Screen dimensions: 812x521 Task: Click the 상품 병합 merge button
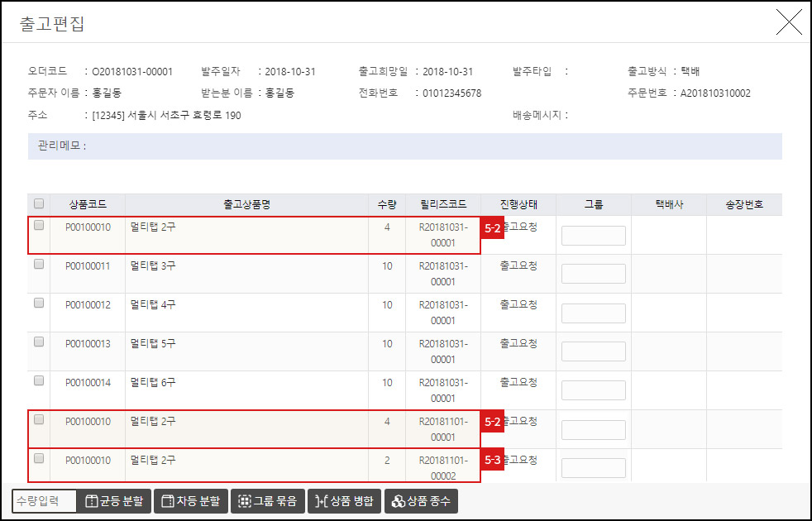pyautogui.click(x=344, y=500)
